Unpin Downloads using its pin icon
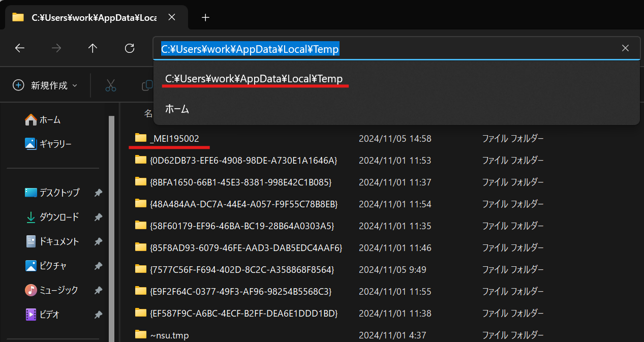Screen dimensions: 644x342 tap(98, 217)
